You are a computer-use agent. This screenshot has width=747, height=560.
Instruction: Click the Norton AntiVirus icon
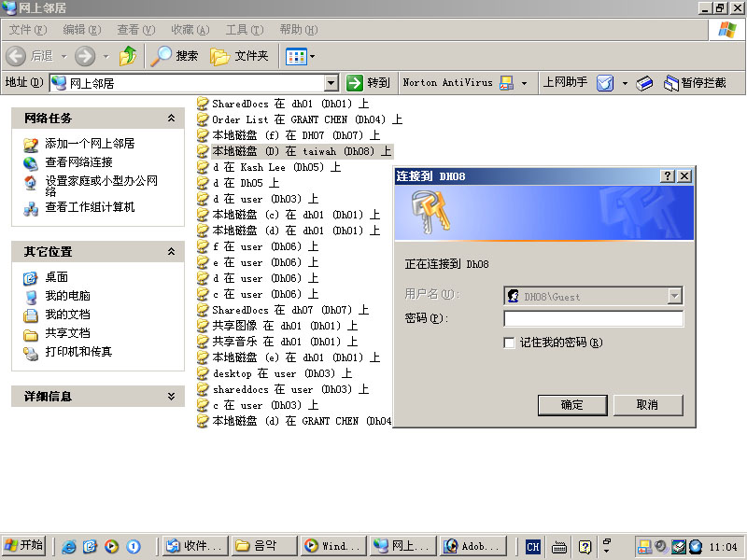tap(506, 83)
